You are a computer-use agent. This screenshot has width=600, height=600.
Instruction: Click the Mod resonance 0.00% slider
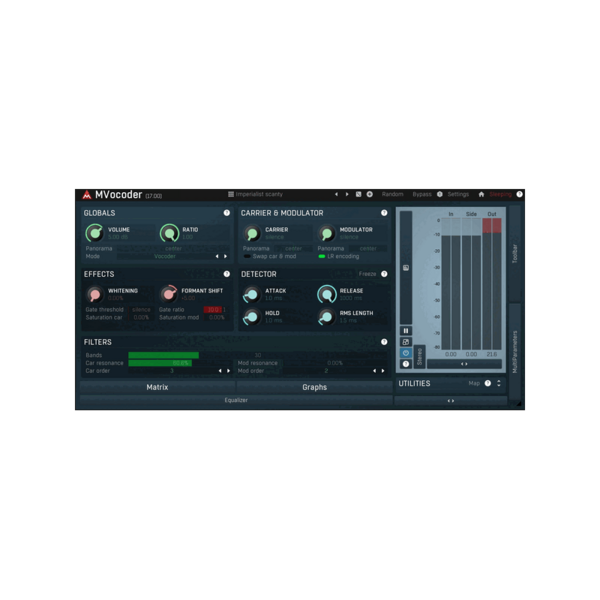coord(335,363)
